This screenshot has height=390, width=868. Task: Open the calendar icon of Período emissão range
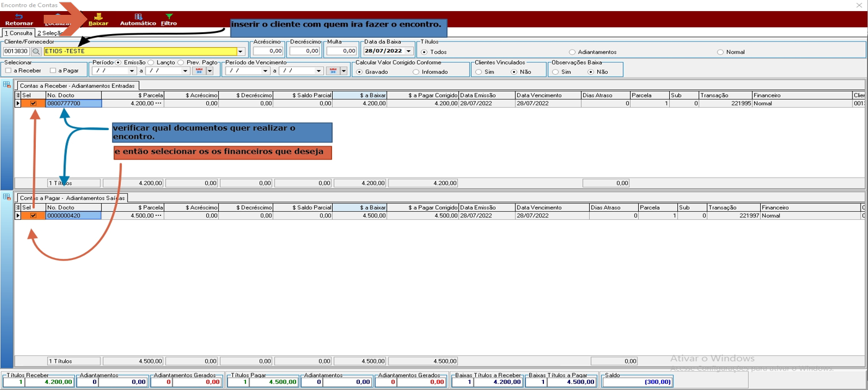pos(199,71)
